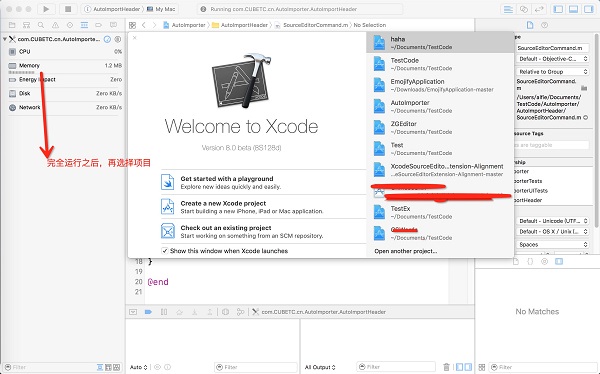Open the Default - Objective-C type dropdown
Image resolution: width=600 pixels, height=374 pixels.
click(553, 59)
